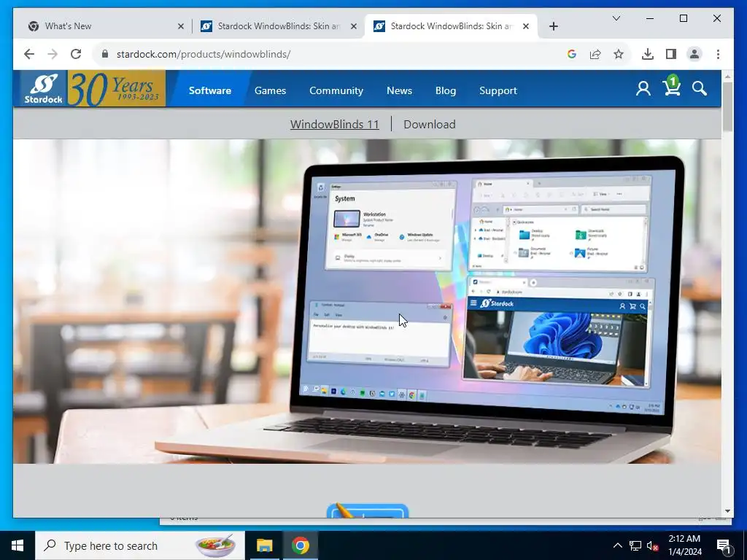Open the clock showing 2:12 AM
Screen dimensions: 747x560
684,545
